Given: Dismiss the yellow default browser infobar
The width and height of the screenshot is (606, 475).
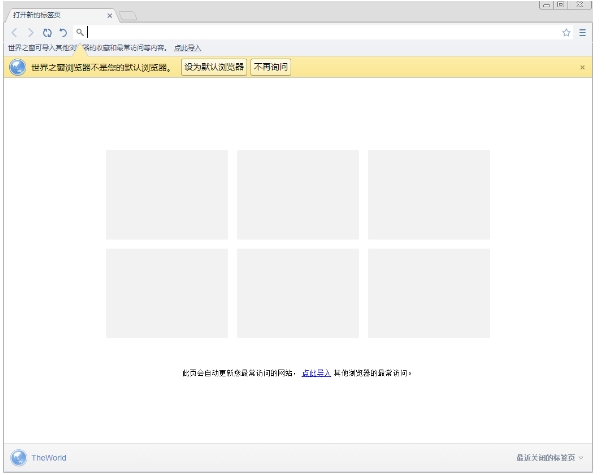Looking at the screenshot, I should pyautogui.click(x=582, y=68).
